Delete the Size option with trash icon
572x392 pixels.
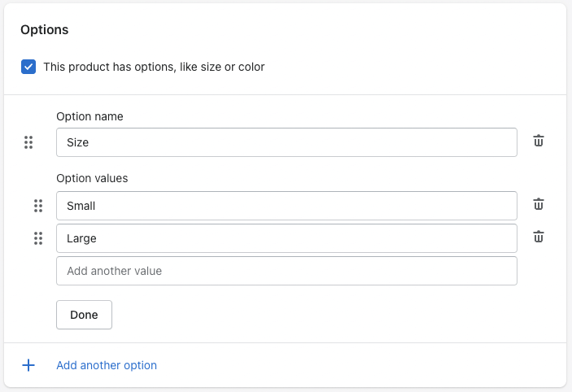pyautogui.click(x=539, y=142)
